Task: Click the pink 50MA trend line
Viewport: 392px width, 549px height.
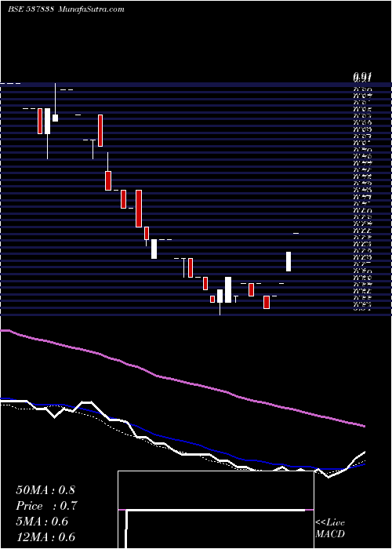Action: coord(182,382)
